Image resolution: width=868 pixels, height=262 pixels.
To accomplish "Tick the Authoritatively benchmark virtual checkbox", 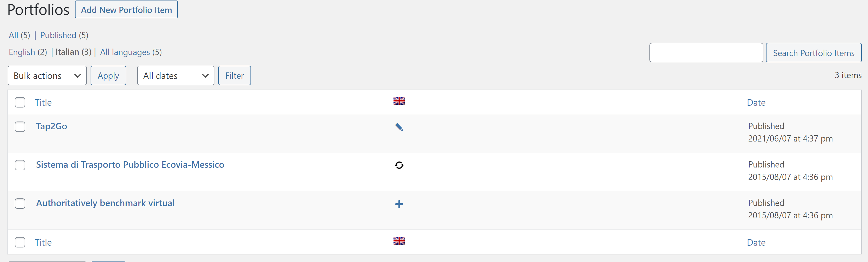I will coord(20,204).
